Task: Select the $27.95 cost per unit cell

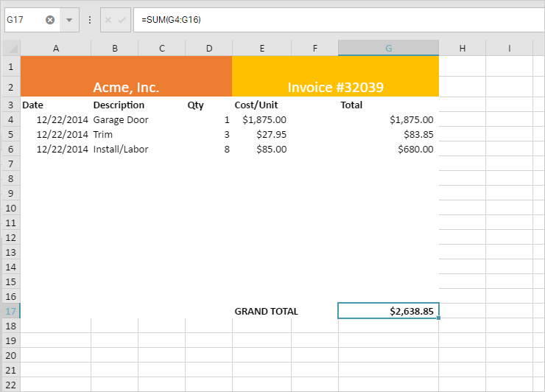Action: (262, 134)
